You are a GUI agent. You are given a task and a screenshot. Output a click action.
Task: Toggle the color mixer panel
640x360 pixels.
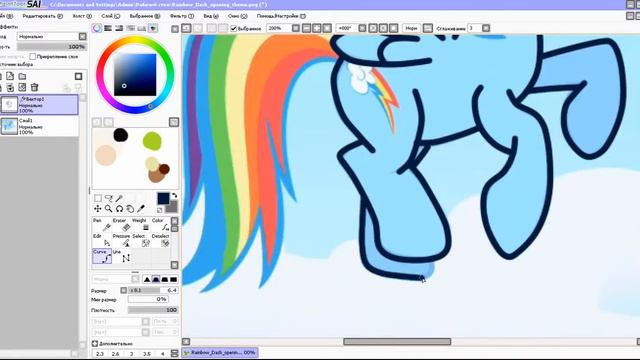tap(130, 28)
